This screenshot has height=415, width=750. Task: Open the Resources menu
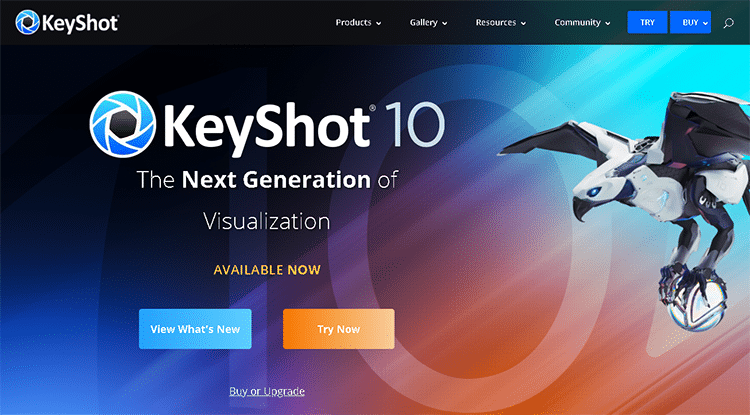[500, 22]
